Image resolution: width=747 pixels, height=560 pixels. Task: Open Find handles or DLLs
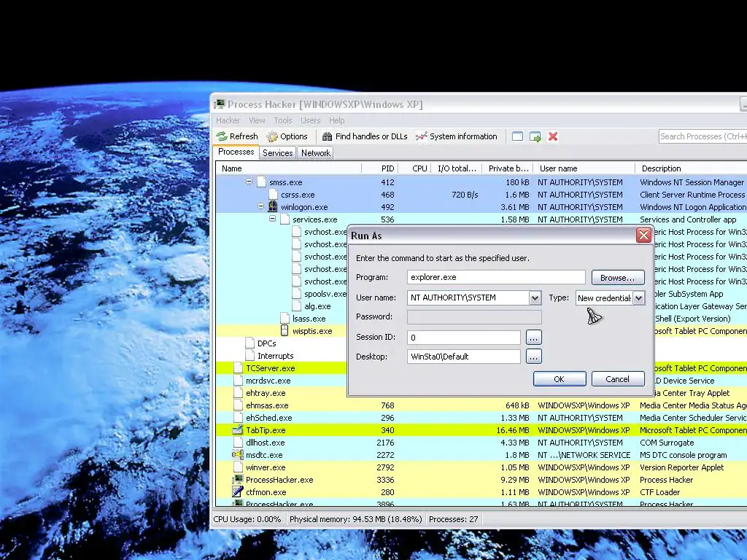coord(365,136)
